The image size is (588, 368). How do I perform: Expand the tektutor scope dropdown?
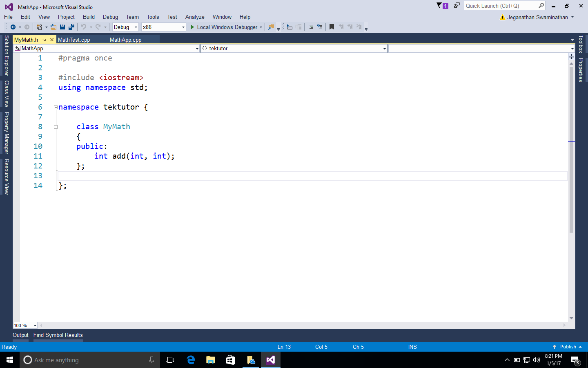coord(384,49)
